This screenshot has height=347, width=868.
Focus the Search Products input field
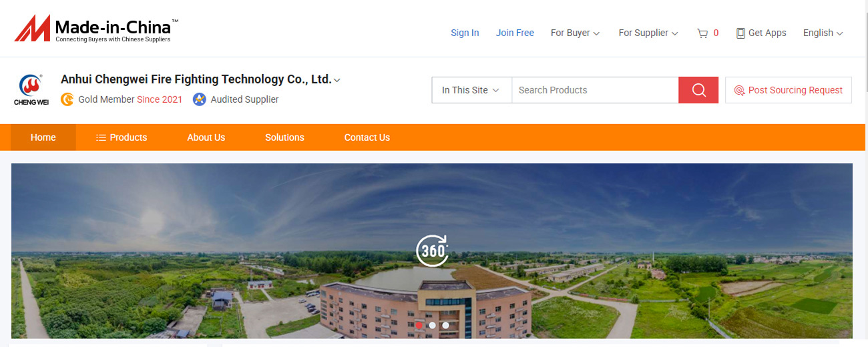tap(595, 90)
